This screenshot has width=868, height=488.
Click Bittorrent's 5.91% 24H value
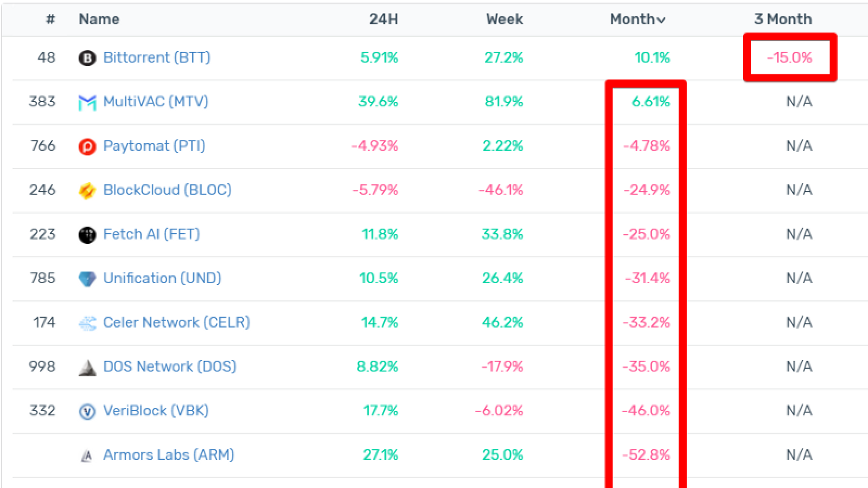(379, 57)
